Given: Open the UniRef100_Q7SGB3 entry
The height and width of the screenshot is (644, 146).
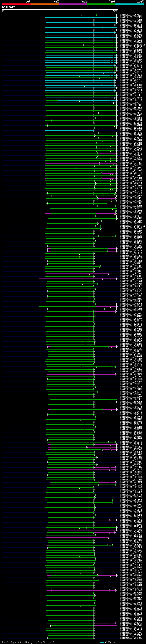Looking at the screenshot, I should tap(131, 635).
